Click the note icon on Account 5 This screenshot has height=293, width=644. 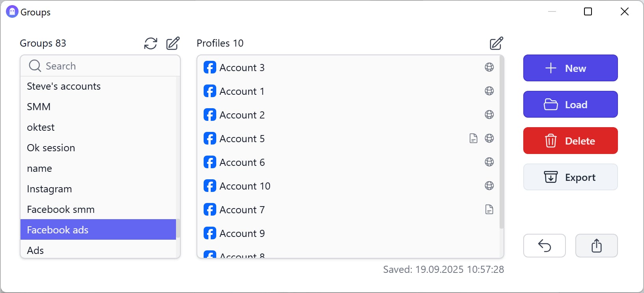pyautogui.click(x=474, y=139)
